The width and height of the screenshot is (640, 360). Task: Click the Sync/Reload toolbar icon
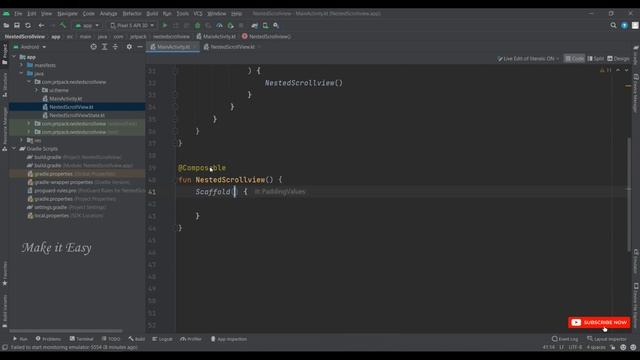click(28, 25)
